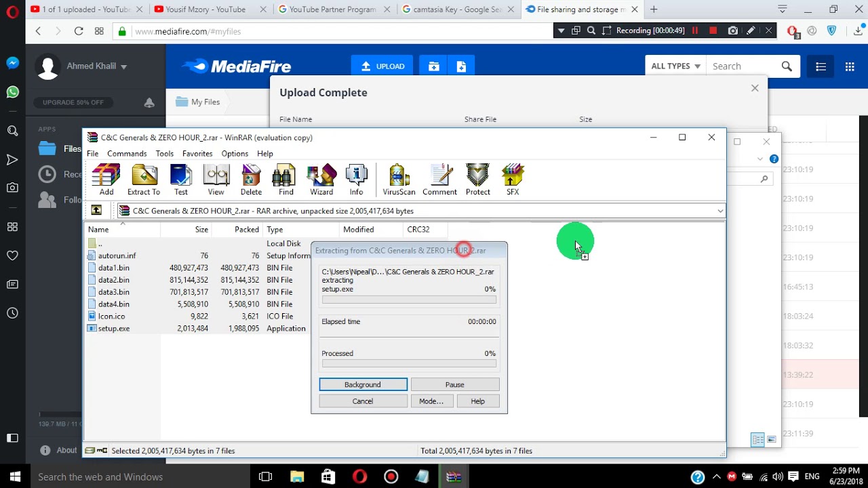Screen dimensions: 868x488
Task: Click Help in the extraction dialog
Action: 478,401
